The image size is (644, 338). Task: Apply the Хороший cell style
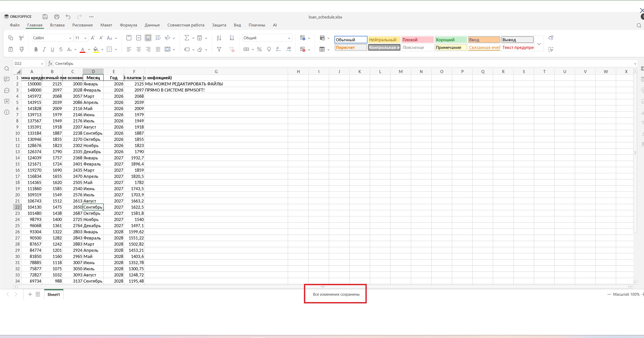point(451,40)
